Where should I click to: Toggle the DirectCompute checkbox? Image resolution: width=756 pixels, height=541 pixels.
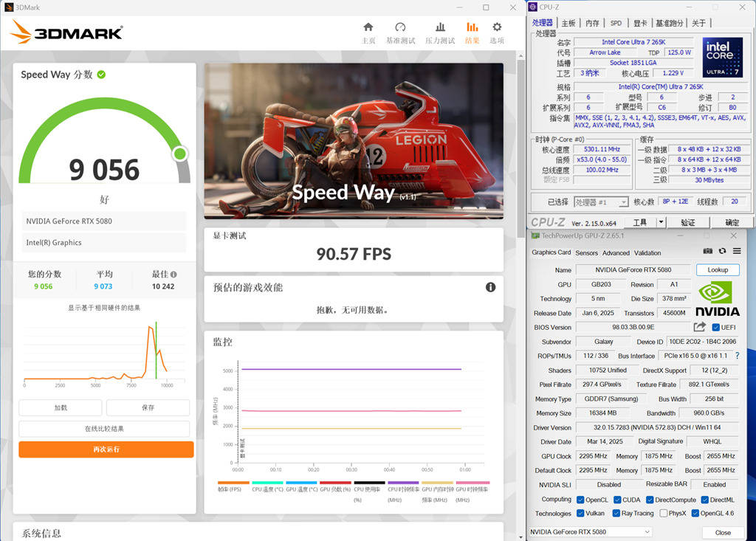[650, 500]
